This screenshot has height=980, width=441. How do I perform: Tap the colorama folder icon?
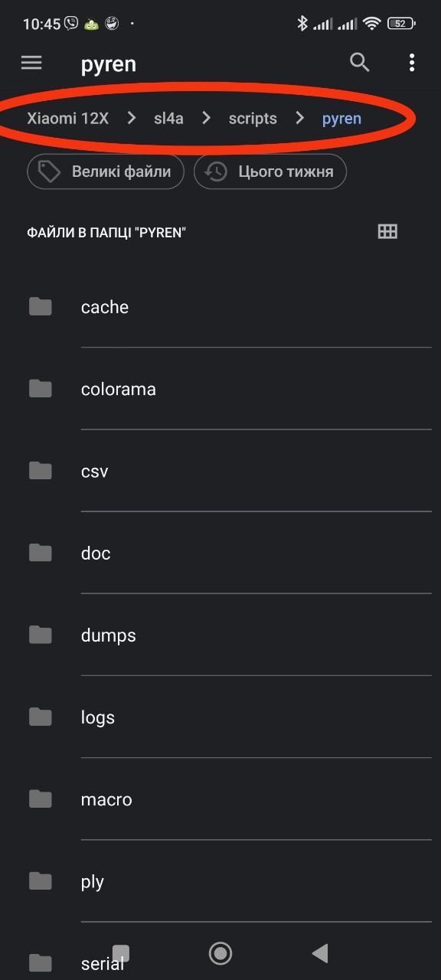point(41,389)
